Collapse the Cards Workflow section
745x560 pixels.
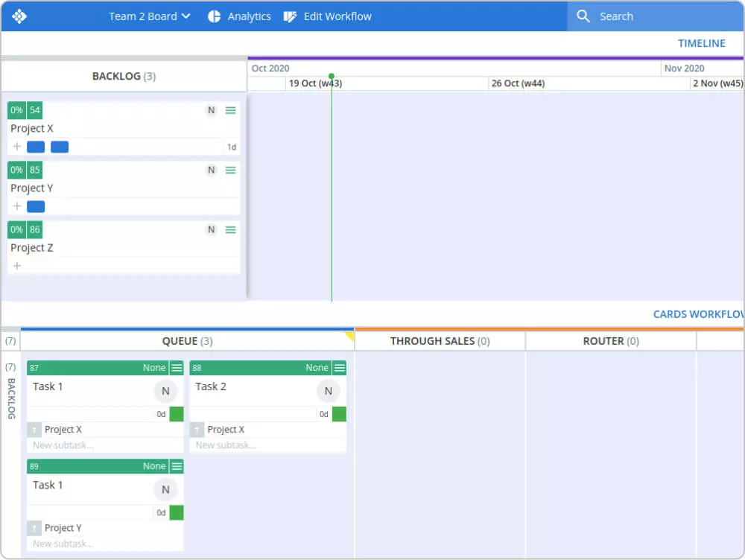pyautogui.click(x=697, y=314)
